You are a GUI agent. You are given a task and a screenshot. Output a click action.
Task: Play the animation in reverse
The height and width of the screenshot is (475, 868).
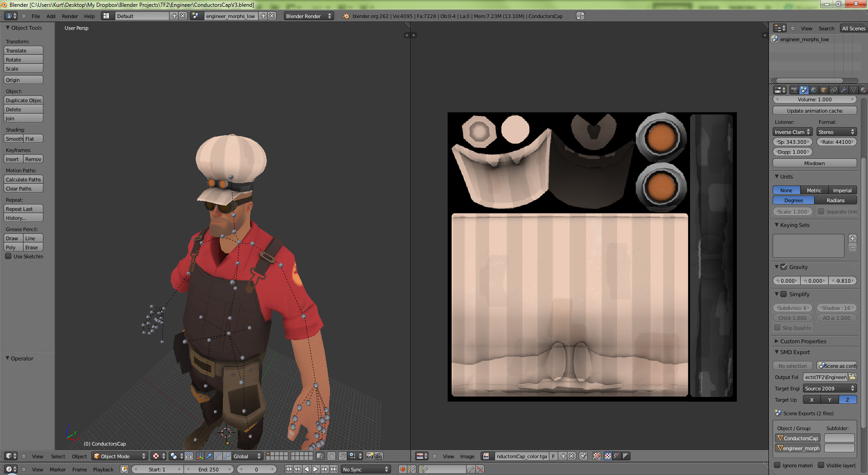(307, 469)
